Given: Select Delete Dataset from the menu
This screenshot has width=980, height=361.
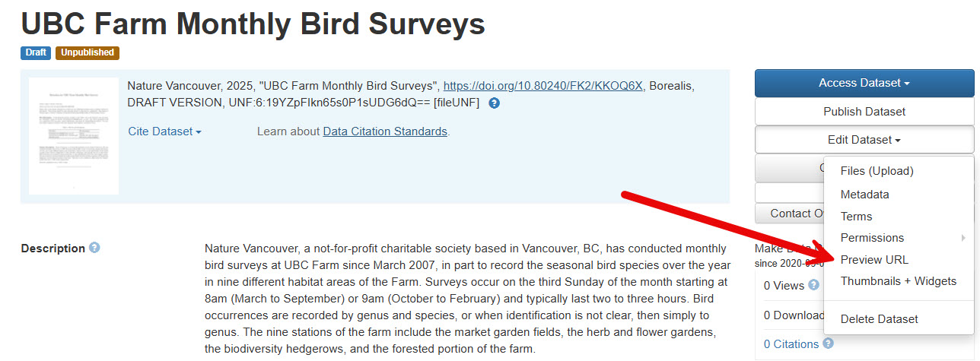Looking at the screenshot, I should tap(879, 319).
